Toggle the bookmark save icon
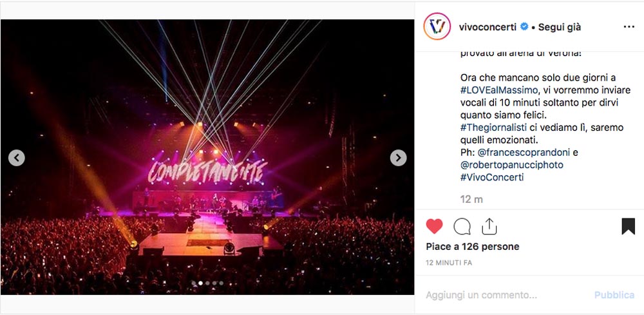Viewport: 644px width, 315px height. (628, 226)
